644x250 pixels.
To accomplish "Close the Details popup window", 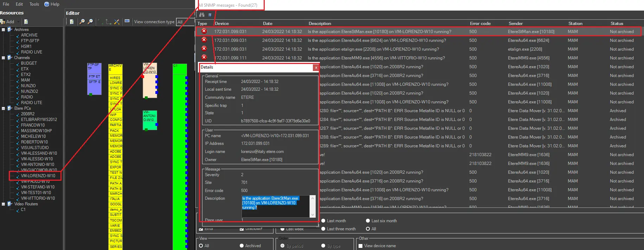I will 316,68.
